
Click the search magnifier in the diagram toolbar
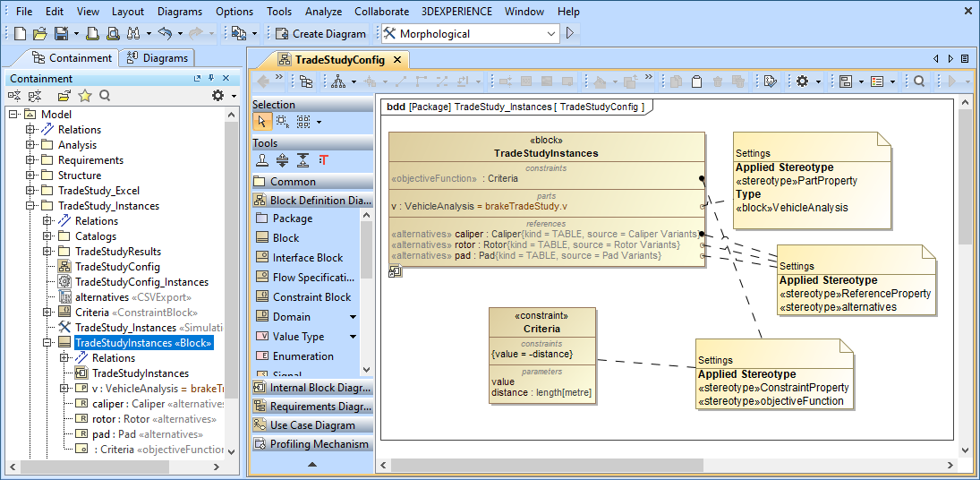pos(918,81)
